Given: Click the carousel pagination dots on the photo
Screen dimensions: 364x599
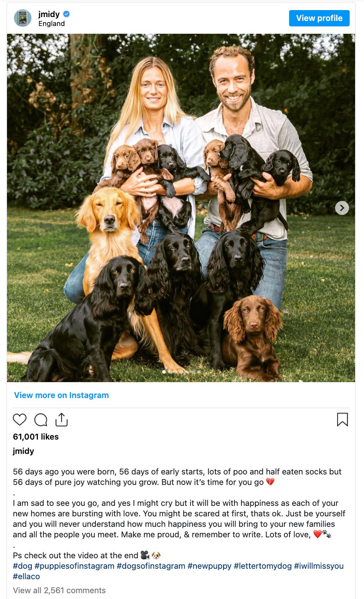Looking at the screenshot, I should pyautogui.click(x=181, y=372).
